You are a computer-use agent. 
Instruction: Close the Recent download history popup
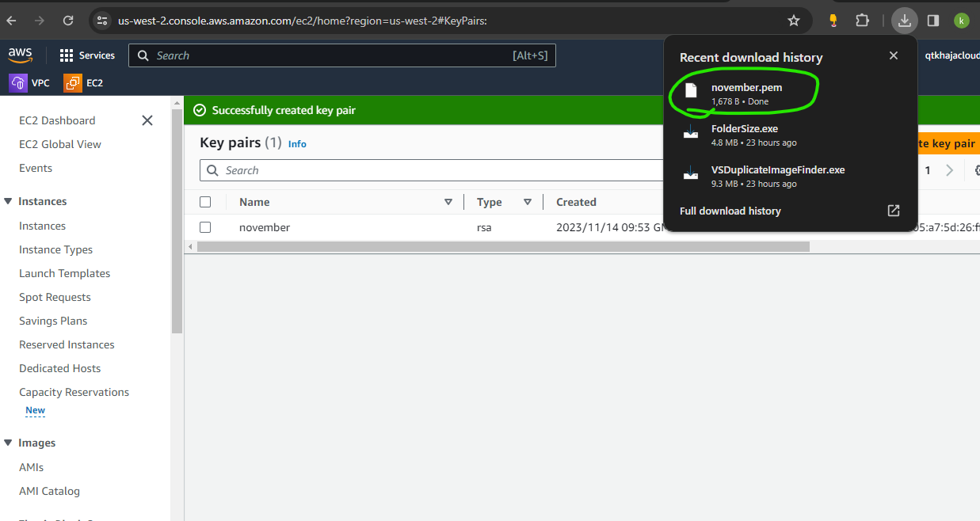click(x=894, y=55)
